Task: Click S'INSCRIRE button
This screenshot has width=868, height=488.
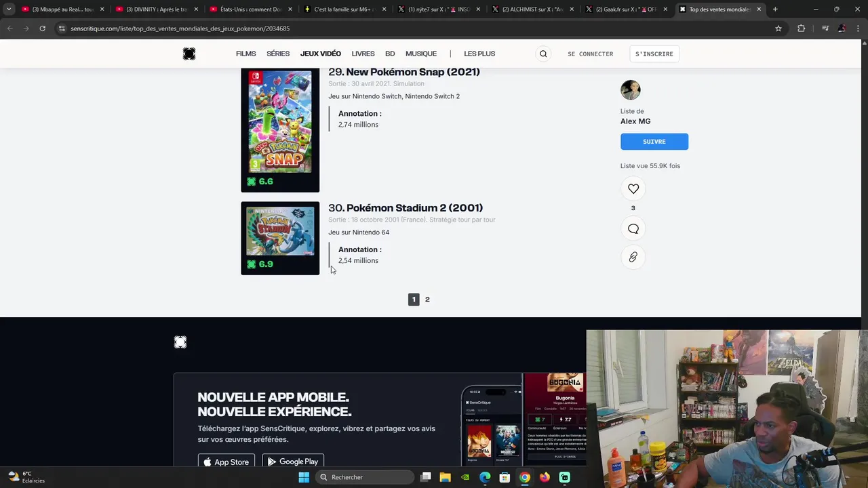Action: tap(654, 54)
